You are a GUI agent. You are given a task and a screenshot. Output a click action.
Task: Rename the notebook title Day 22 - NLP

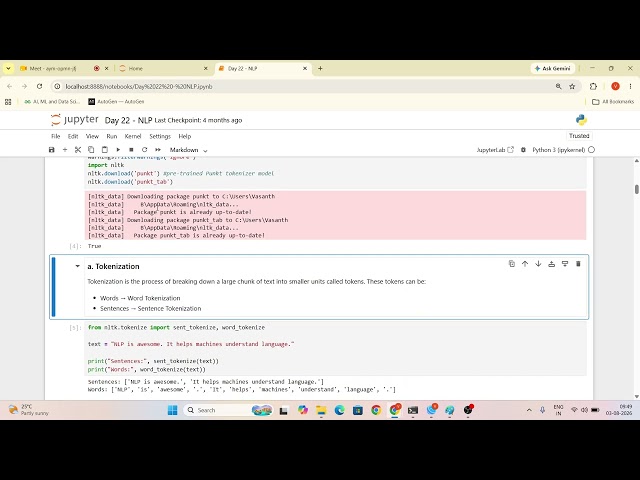[128, 120]
